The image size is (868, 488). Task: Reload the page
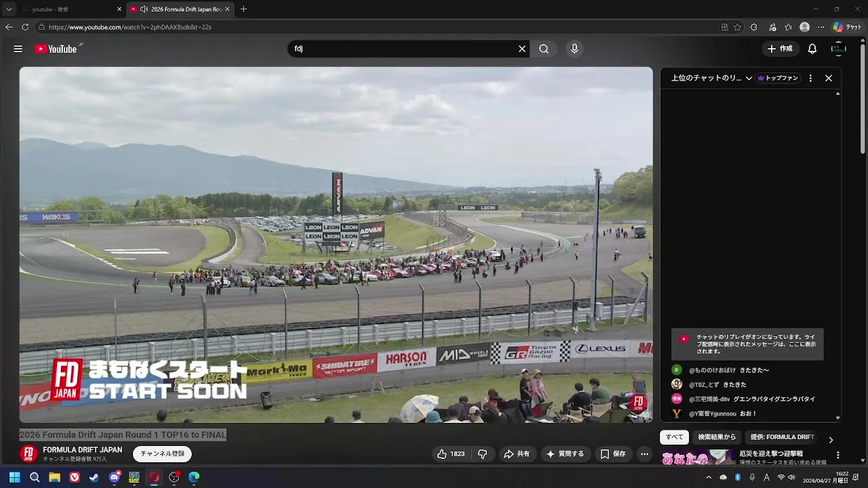click(25, 27)
